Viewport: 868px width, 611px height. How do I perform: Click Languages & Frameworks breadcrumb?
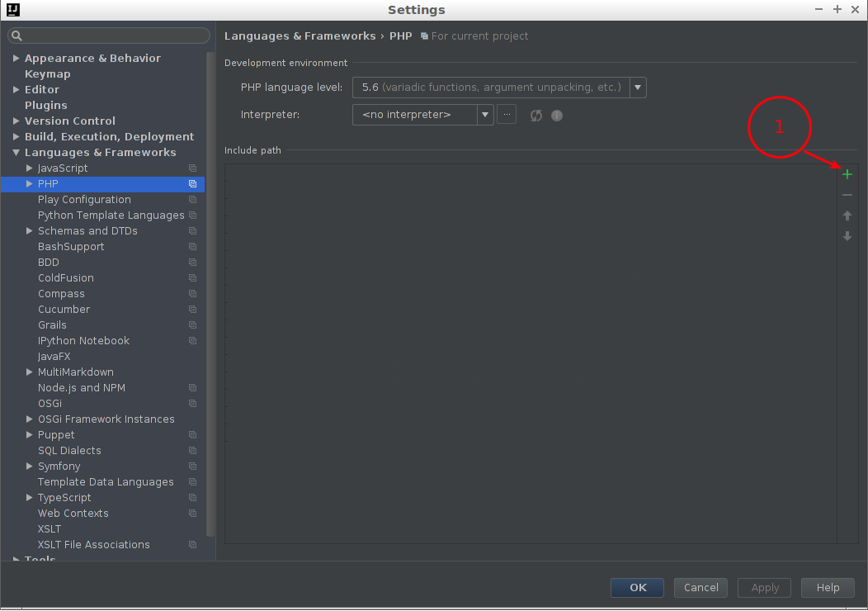(x=300, y=36)
